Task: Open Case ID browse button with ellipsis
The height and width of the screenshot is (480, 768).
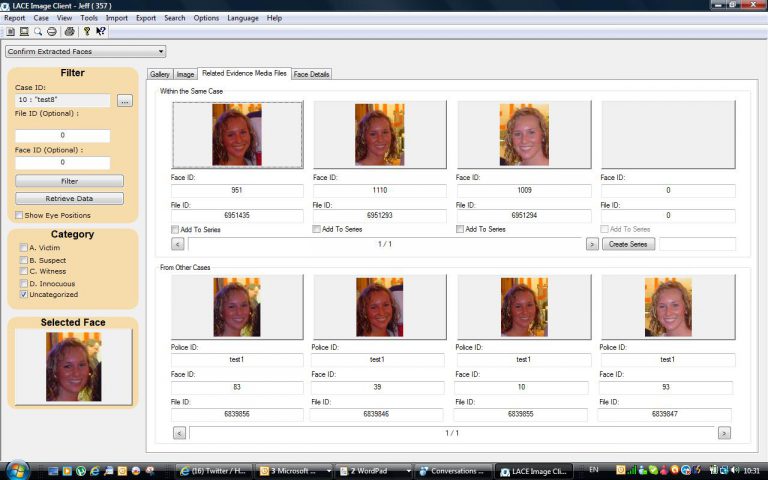Action: tap(125, 100)
